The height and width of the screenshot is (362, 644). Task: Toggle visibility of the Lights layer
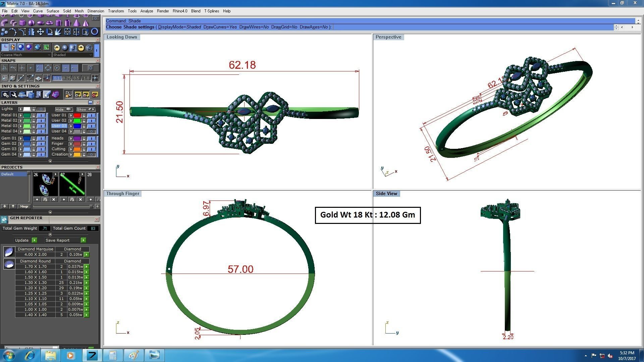(x=41, y=109)
